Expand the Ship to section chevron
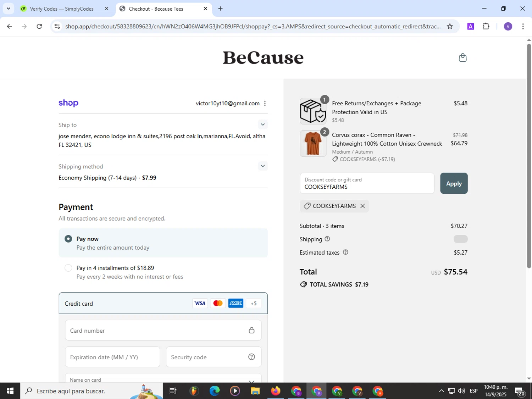532x399 pixels. [262, 124]
